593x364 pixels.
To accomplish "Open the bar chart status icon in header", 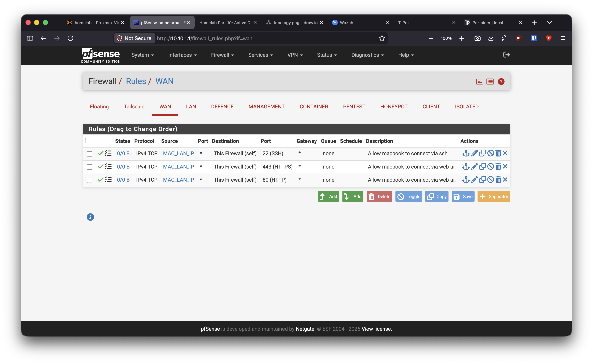I will [x=479, y=82].
